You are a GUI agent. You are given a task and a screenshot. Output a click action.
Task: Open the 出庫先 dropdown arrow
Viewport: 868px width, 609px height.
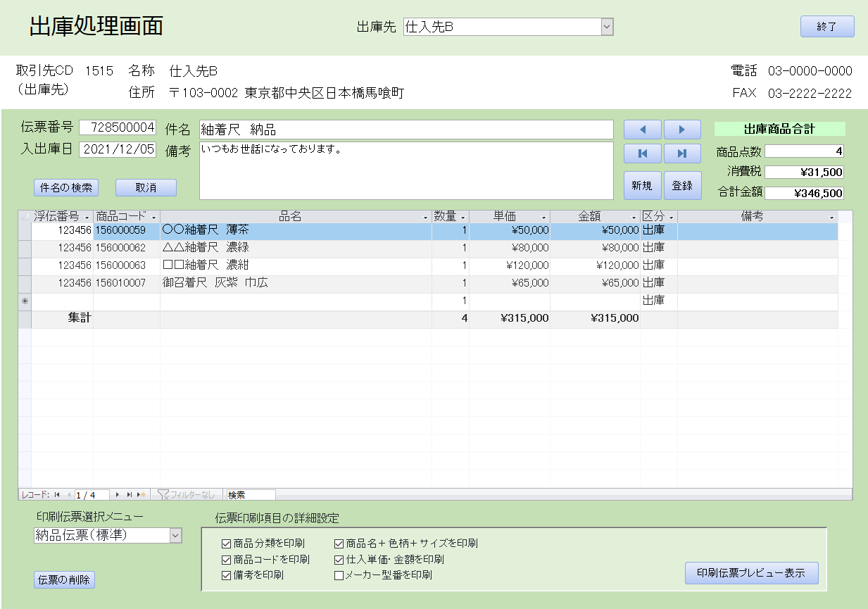pyautogui.click(x=608, y=27)
